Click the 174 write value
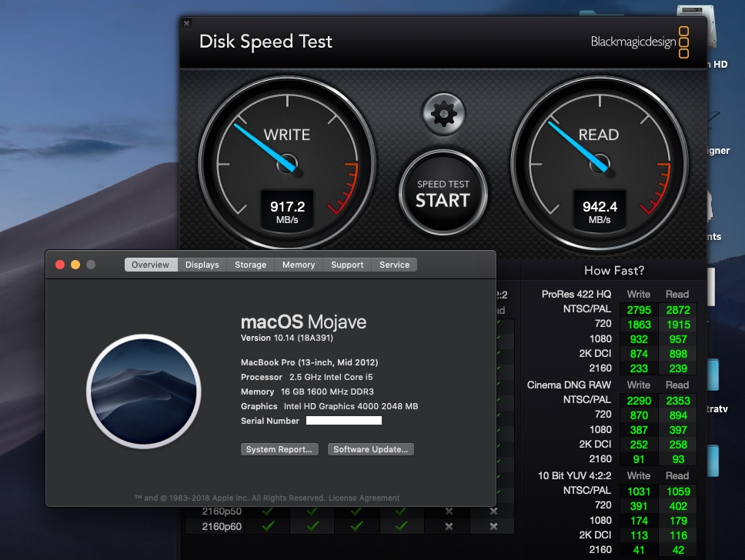Viewport: 745px width, 560px height. 639,521
